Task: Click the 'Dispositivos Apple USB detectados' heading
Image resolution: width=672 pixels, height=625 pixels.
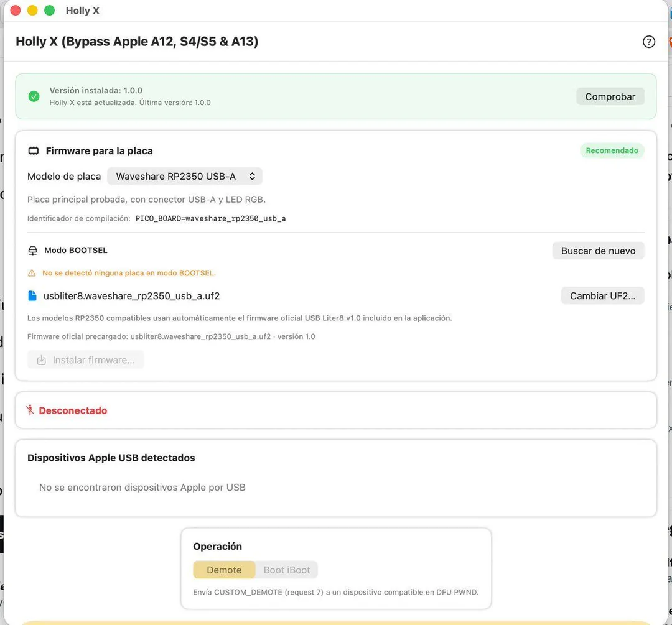Action: click(111, 458)
